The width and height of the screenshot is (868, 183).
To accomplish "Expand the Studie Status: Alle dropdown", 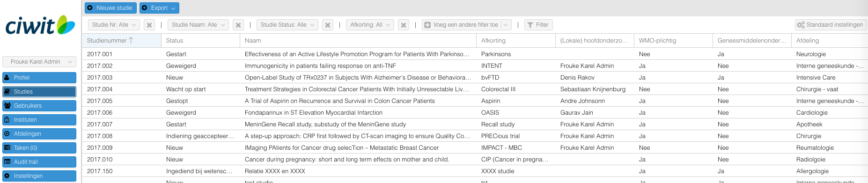I will [x=287, y=25].
